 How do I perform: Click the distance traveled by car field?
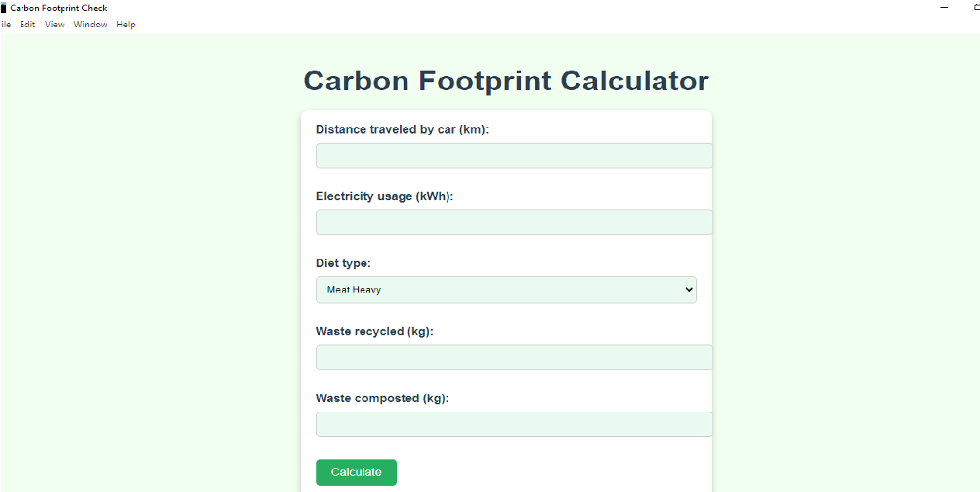pyautogui.click(x=514, y=155)
